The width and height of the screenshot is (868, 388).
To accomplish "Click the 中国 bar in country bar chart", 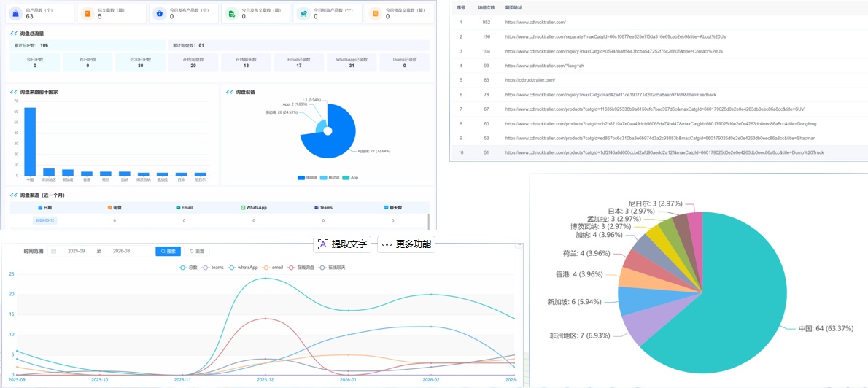I will [30, 141].
